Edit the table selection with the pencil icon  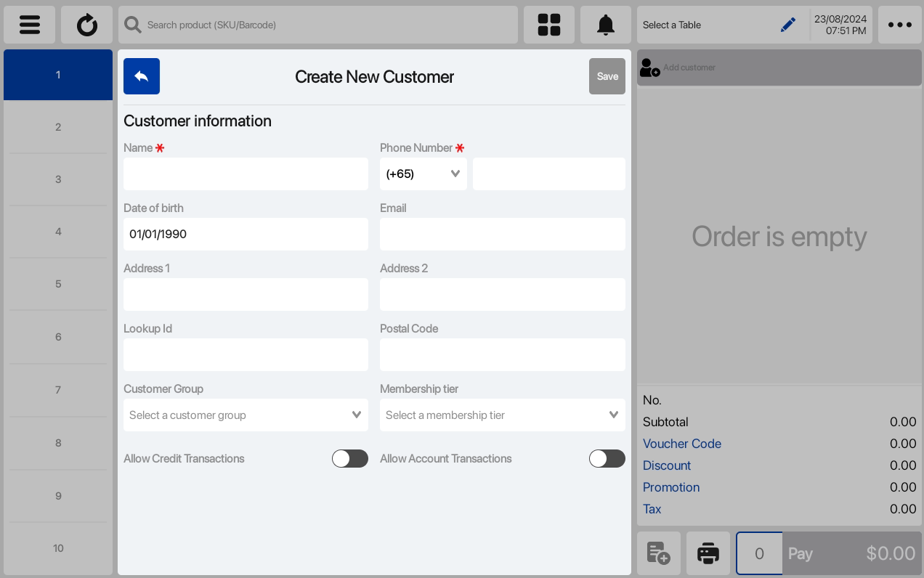[x=788, y=24]
